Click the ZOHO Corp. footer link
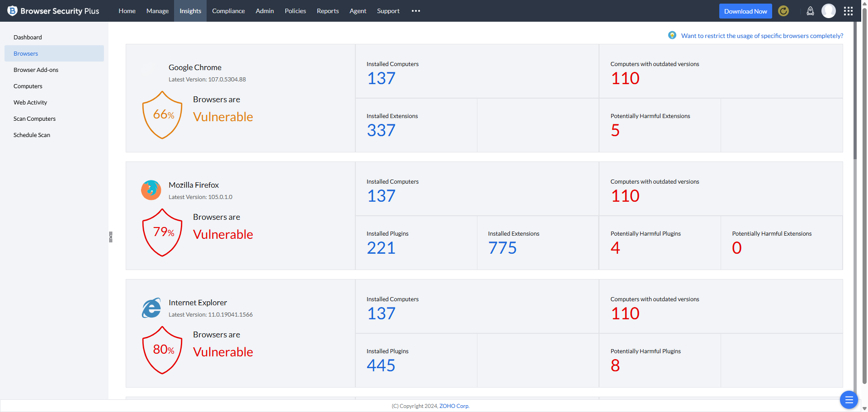868x412 pixels. [454, 406]
